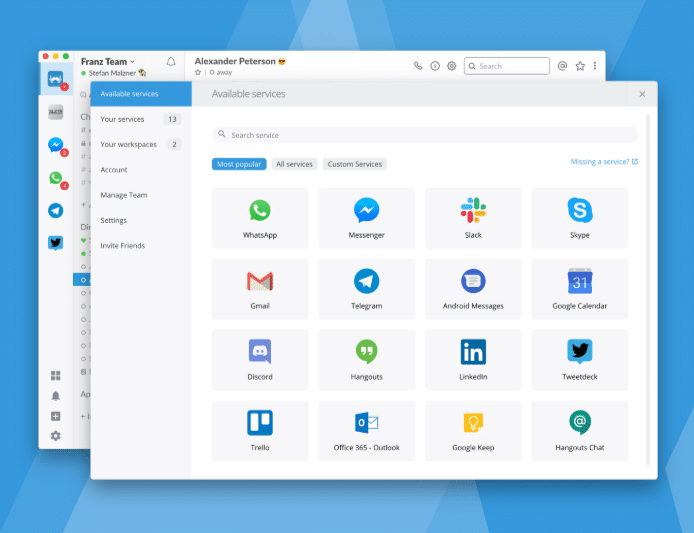Focus the Search service field
This screenshot has width=694, height=533.
pos(425,135)
